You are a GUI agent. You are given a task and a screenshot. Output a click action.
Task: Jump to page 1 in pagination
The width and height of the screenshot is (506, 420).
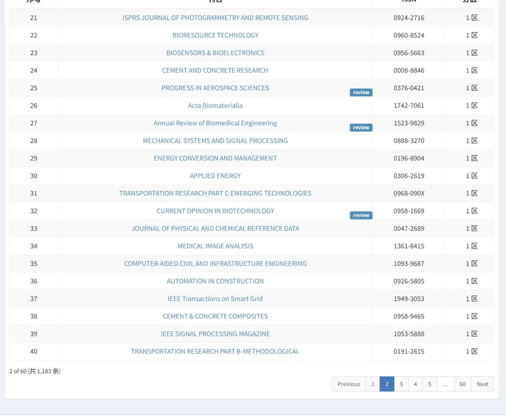tap(372, 384)
